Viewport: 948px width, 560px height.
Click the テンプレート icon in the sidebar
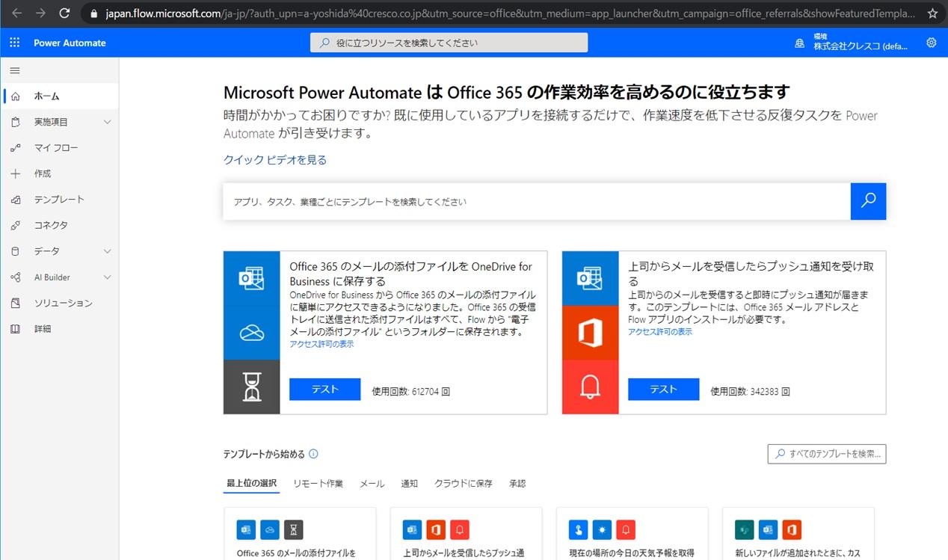(x=15, y=200)
